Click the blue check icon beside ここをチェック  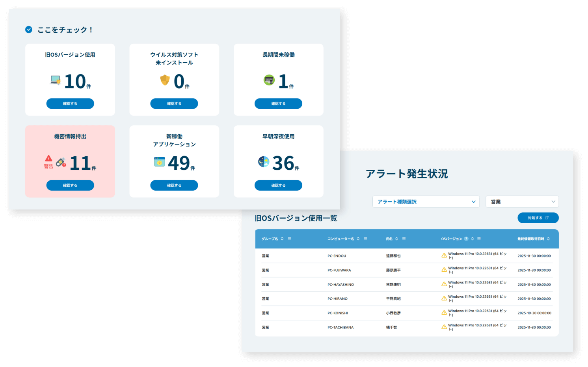(29, 30)
